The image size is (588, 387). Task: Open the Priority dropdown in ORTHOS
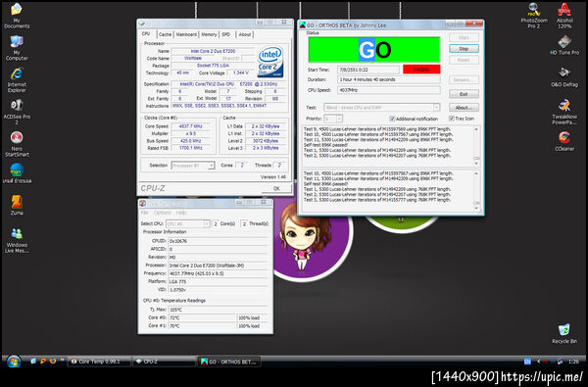tap(333, 119)
